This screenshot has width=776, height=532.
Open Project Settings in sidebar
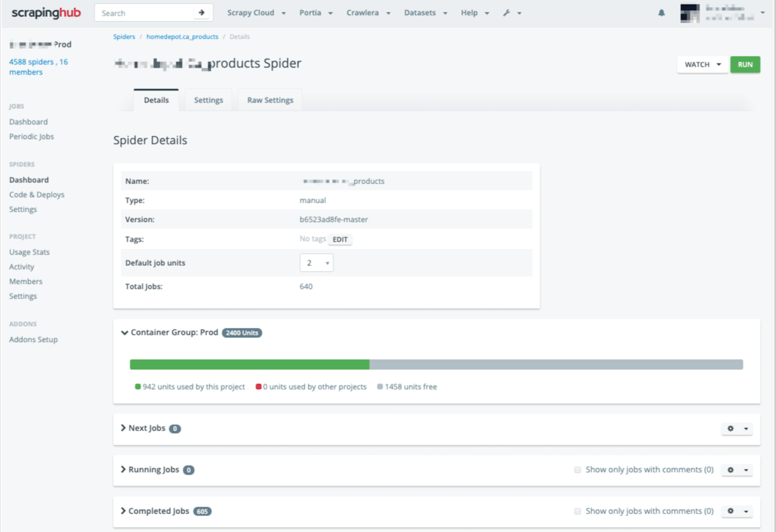[x=23, y=296]
